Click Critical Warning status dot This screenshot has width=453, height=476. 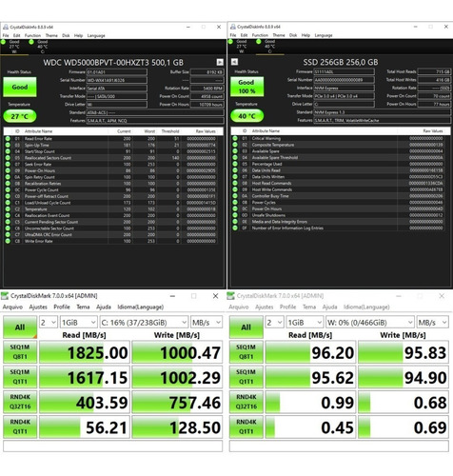pyautogui.click(x=235, y=138)
